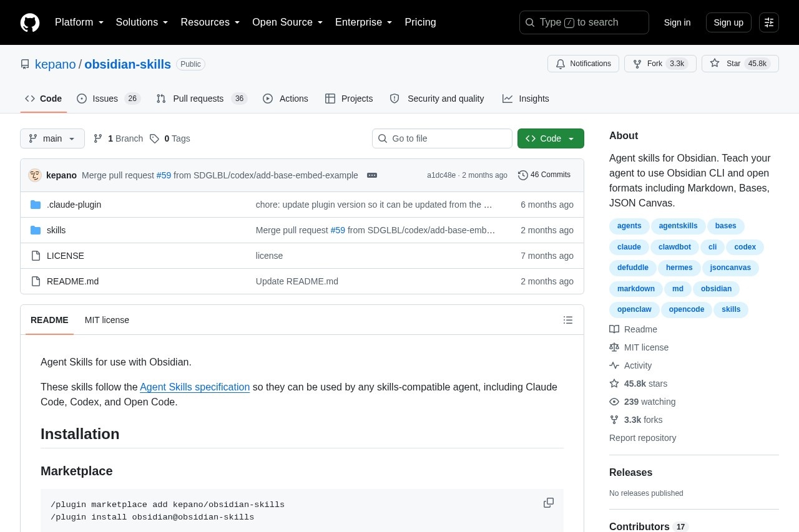This screenshot has width=799, height=532.
Task: View the 3.3k forks list
Action: [x=636, y=420]
